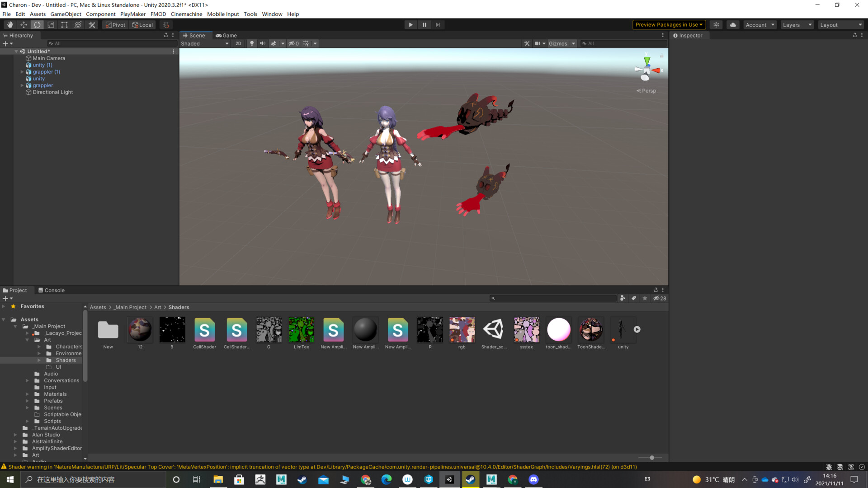Switch to the Game tab
This screenshot has height=488, width=868.
[x=226, y=35]
